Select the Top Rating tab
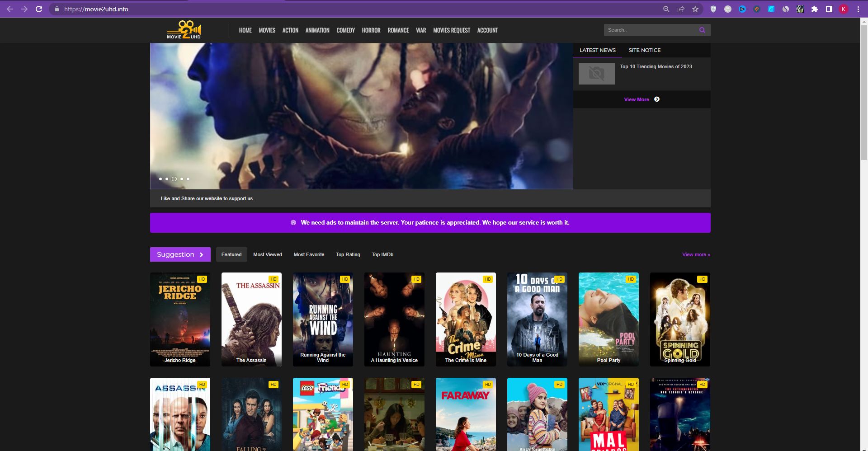This screenshot has width=868, height=451. pos(348,254)
